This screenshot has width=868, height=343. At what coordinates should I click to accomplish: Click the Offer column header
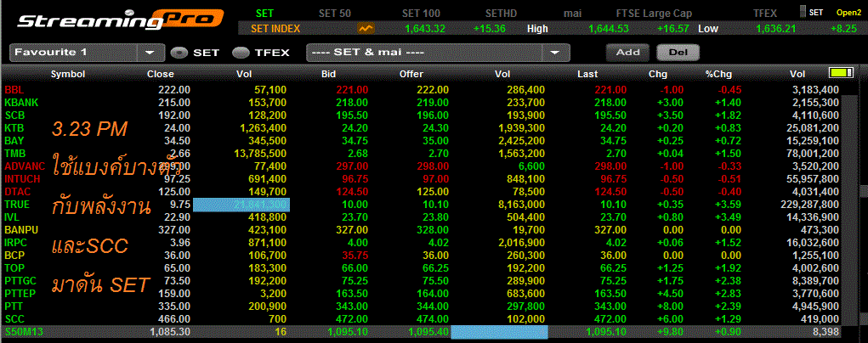pyautogui.click(x=411, y=74)
